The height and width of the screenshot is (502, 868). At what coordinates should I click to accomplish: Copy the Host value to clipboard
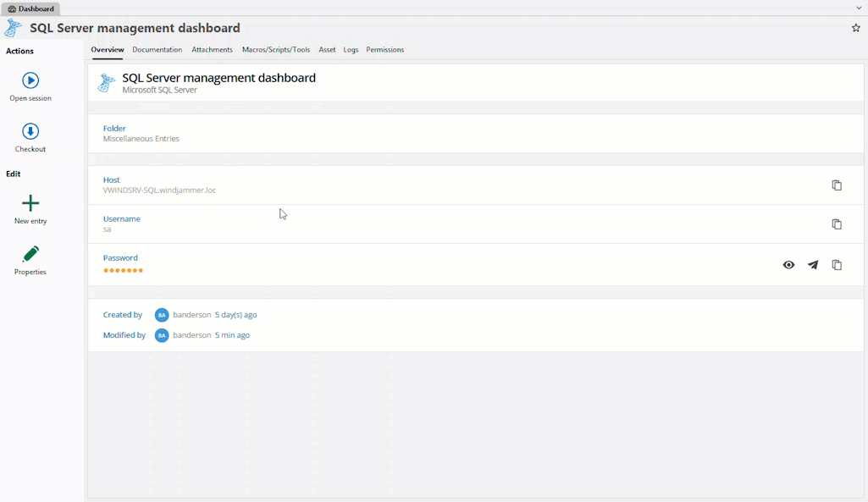click(x=837, y=185)
